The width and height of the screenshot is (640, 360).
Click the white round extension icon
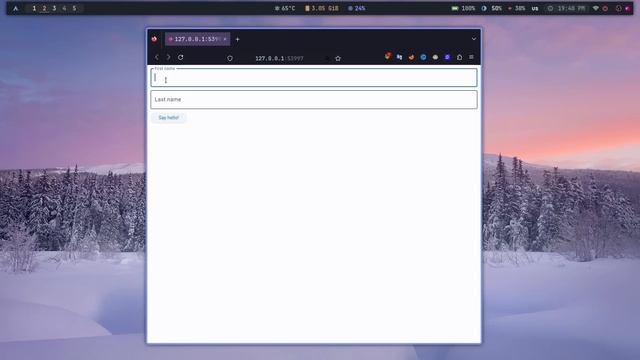pyautogui.click(x=436, y=57)
